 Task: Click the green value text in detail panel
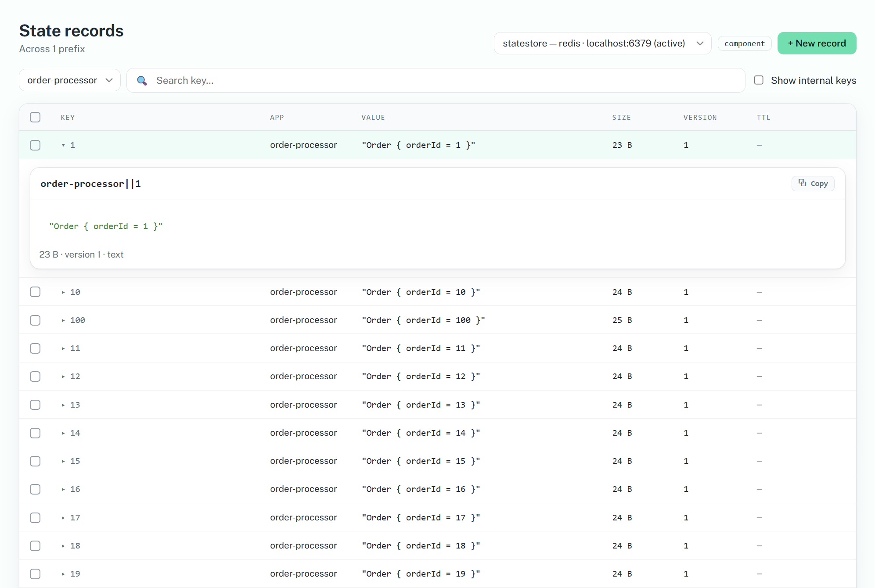106,226
